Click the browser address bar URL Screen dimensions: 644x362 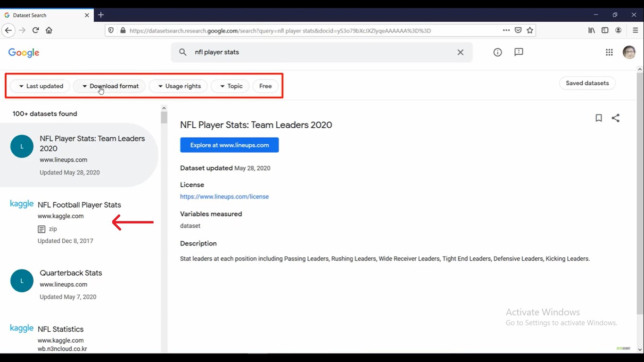280,31
